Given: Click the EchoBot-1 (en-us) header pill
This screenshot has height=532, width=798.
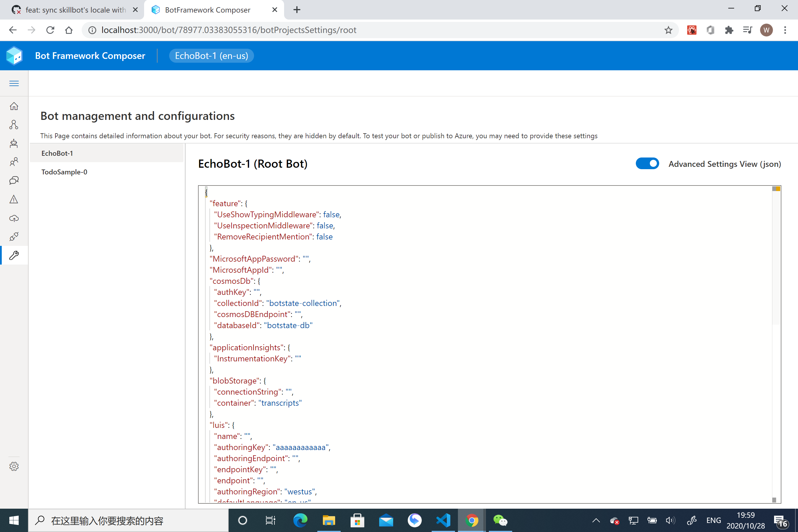Looking at the screenshot, I should (211, 56).
